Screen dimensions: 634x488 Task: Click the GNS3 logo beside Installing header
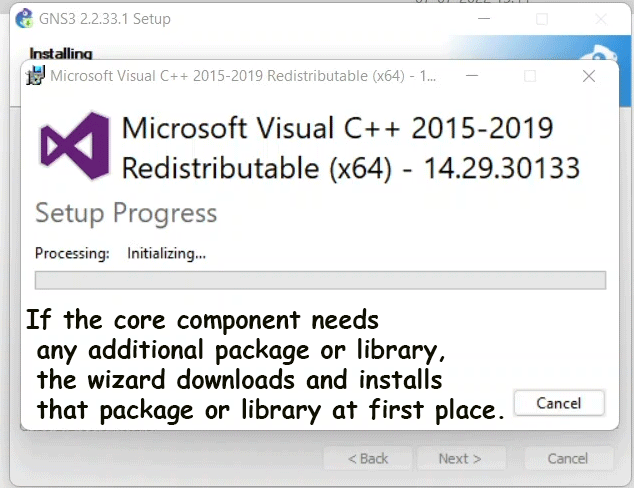coord(600,53)
